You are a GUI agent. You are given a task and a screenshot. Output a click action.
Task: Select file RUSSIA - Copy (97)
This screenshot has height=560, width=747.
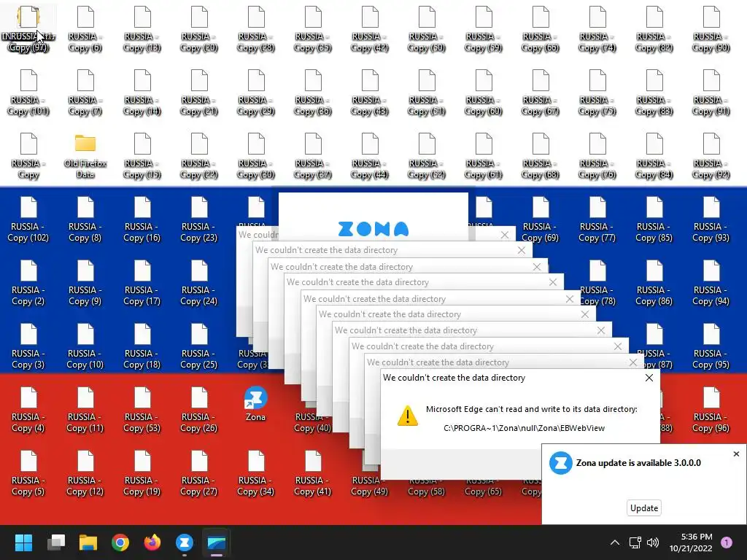pos(28,29)
